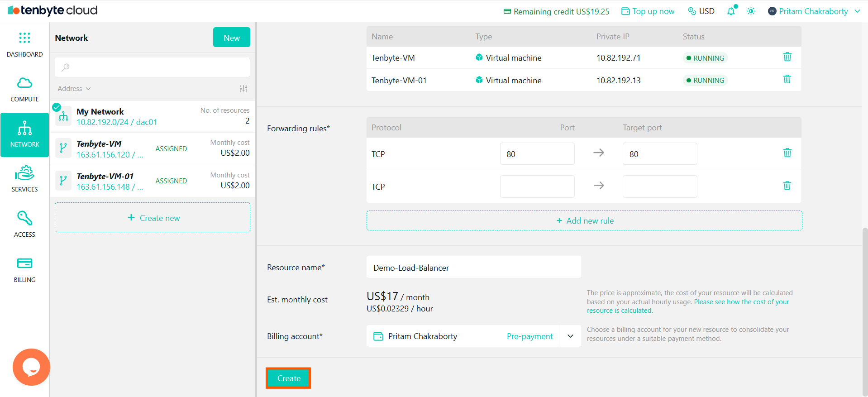
Task: Click the Create new dashed button
Action: pos(153,218)
